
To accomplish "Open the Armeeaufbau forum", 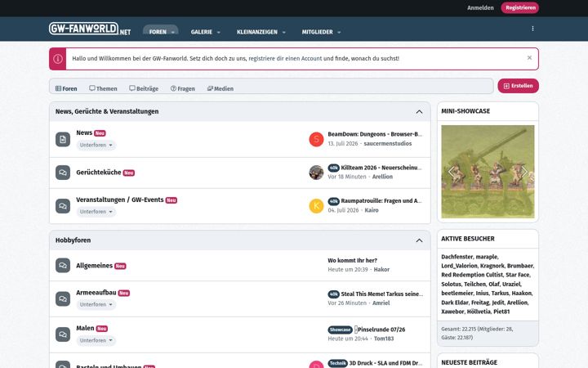I will 96,293.
